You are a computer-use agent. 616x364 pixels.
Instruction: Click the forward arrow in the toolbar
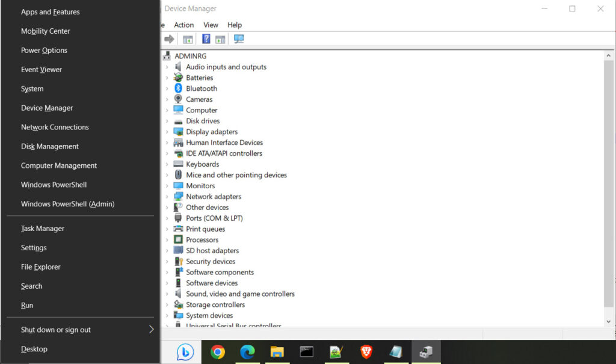[x=168, y=39]
